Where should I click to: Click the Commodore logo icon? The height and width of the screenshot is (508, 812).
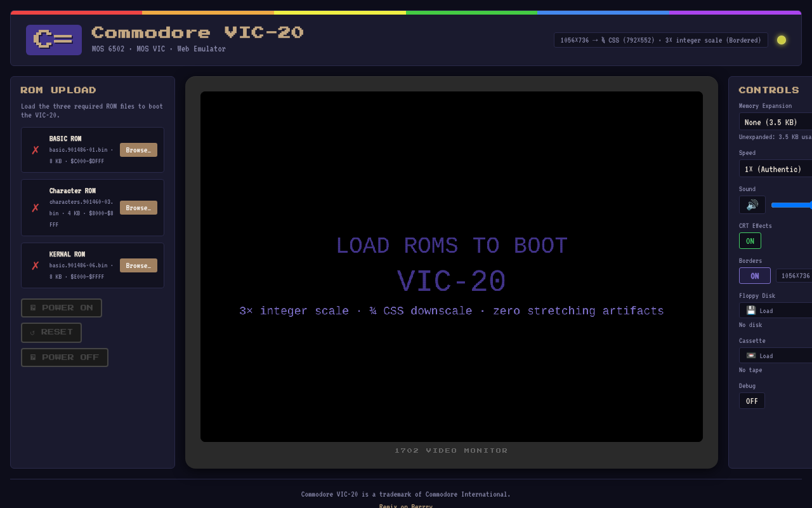[53, 39]
